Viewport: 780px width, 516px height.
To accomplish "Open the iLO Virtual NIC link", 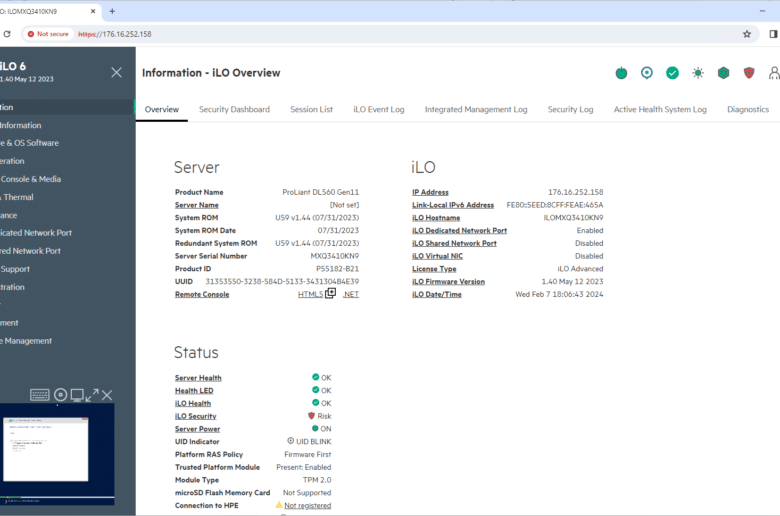I will 437,256.
